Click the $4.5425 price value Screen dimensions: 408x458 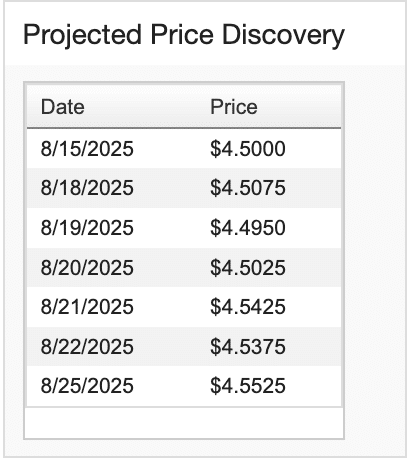[x=248, y=307]
